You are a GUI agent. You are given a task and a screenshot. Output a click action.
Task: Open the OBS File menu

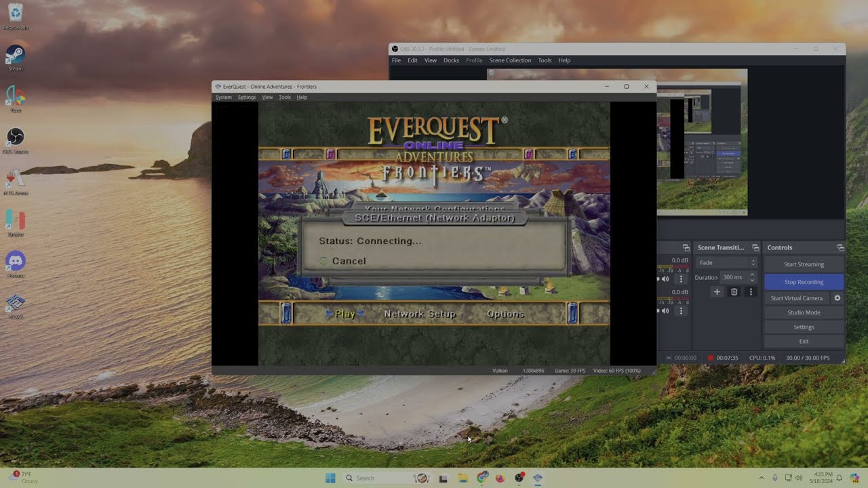(396, 60)
